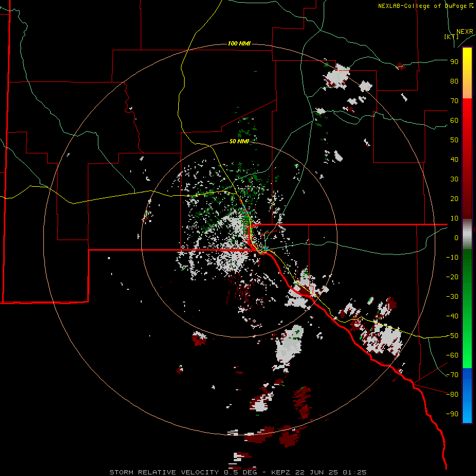The image size is (476, 476).
Task: Select the positive 80 scale value
Action: [x=454, y=81]
